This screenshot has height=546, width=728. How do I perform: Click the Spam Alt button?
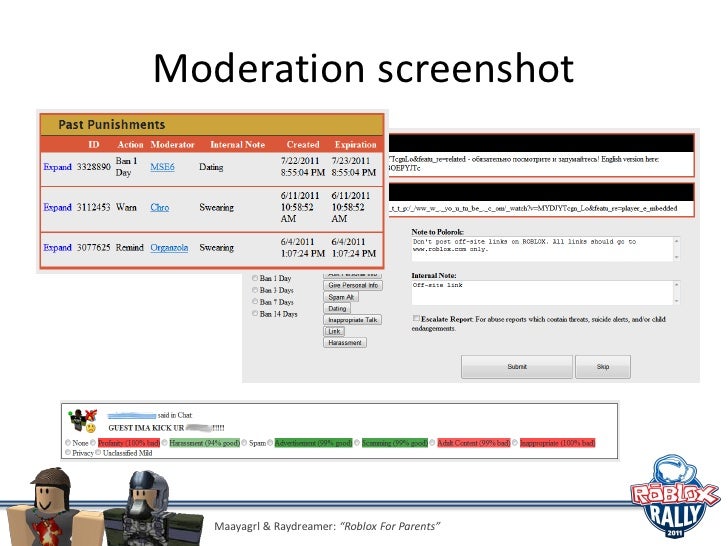click(x=341, y=297)
